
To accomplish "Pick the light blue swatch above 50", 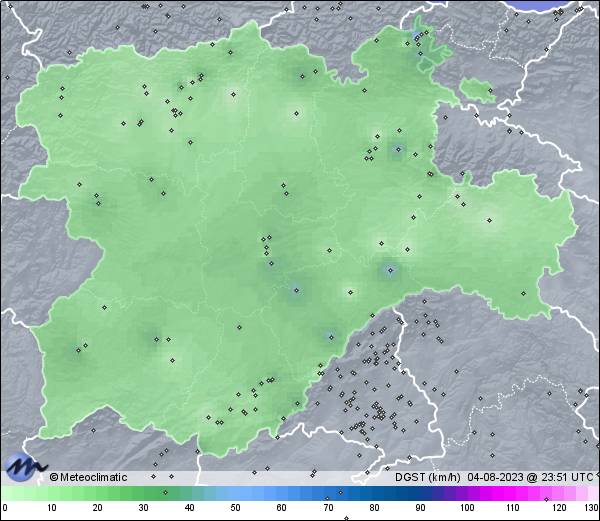I will click(235, 493).
